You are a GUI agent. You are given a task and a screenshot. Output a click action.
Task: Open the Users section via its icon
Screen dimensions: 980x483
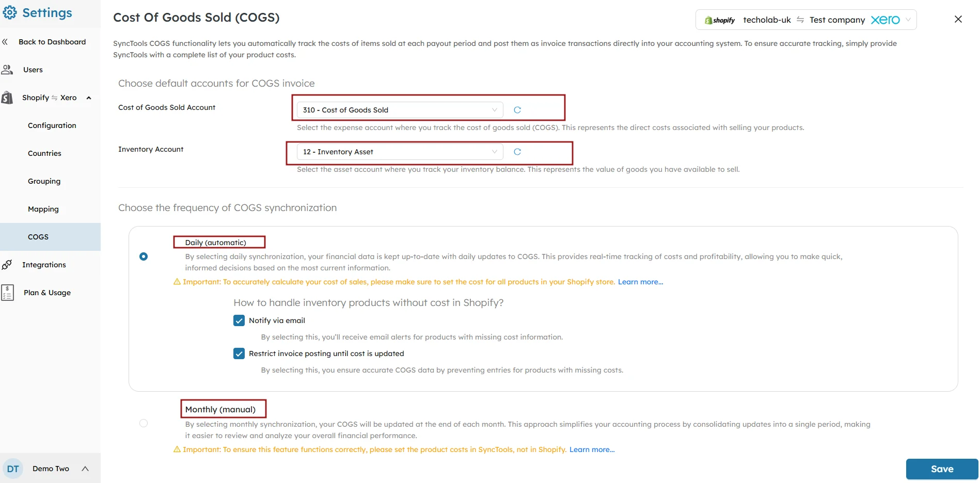pos(7,69)
